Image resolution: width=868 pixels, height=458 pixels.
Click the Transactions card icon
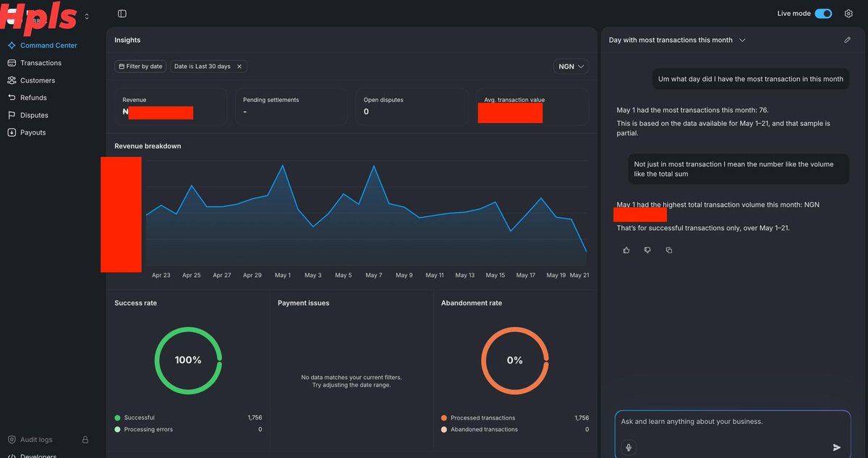point(12,63)
